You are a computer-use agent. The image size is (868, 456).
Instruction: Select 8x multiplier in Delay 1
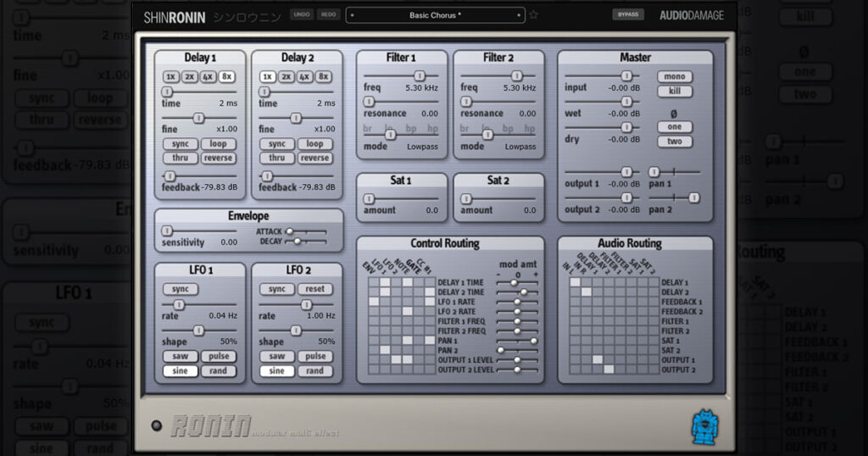pos(226,77)
